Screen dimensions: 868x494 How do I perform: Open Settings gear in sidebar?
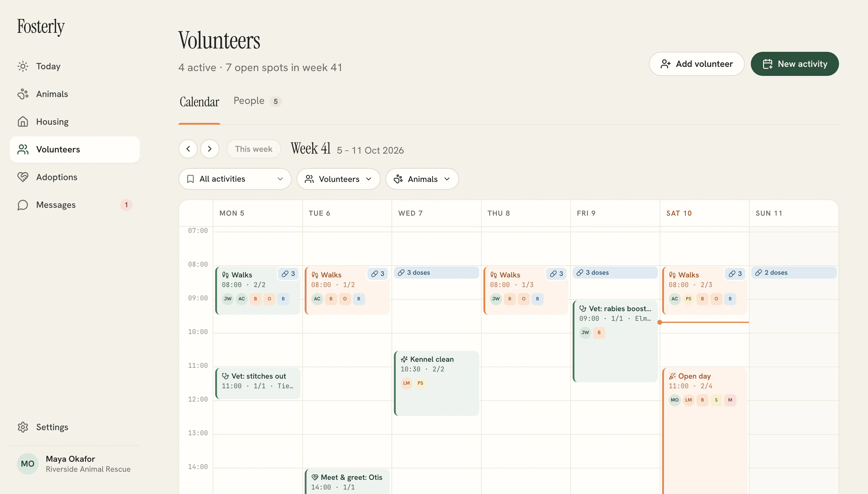tap(75, 427)
